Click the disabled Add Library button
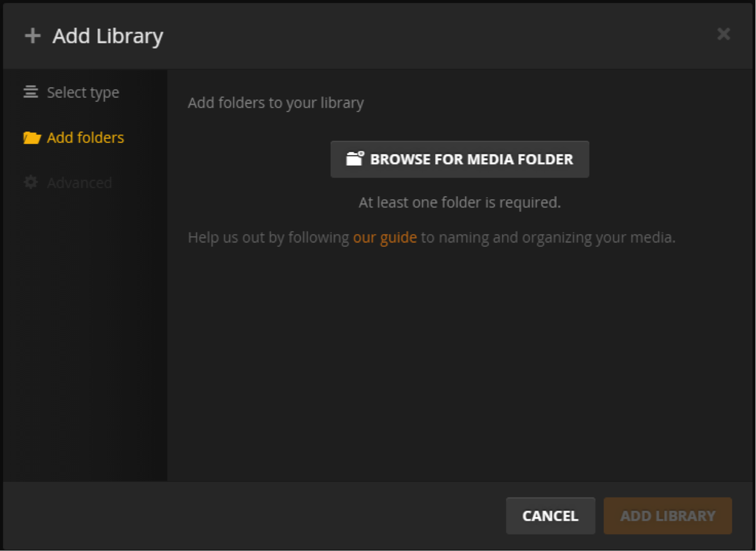This screenshot has height=551, width=756. (x=667, y=515)
